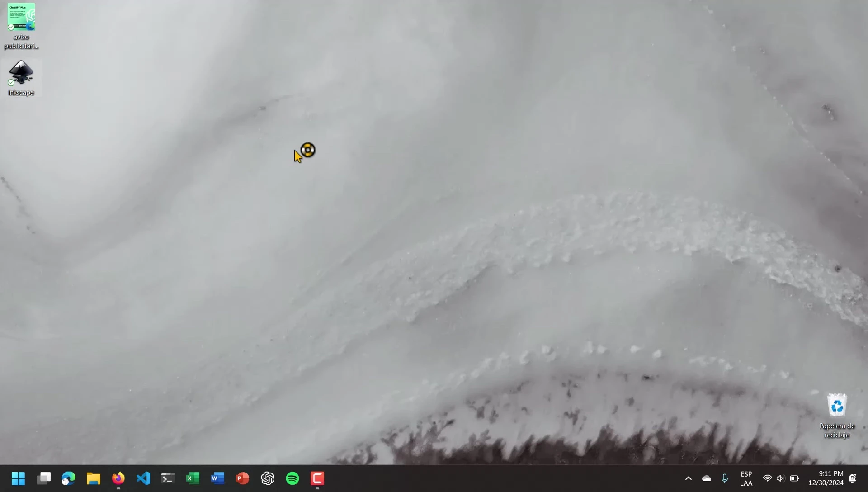
Task: Launch PowerPoint from the taskbar
Action: pos(243,478)
